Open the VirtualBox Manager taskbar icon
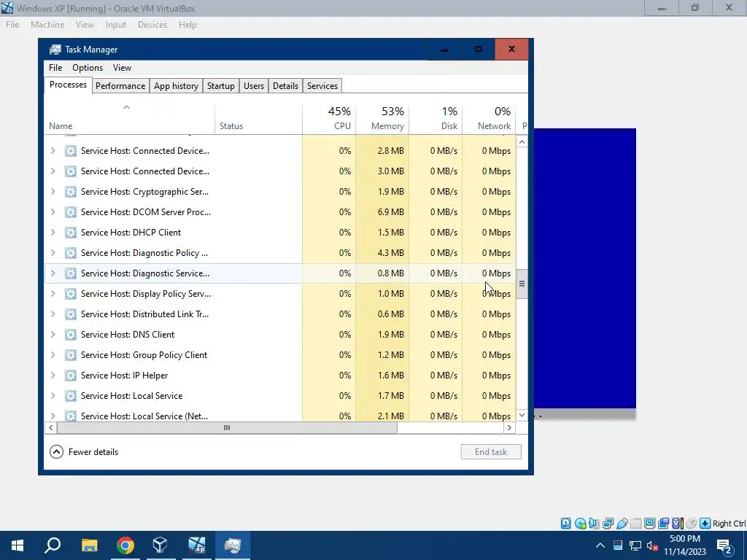 (x=160, y=545)
